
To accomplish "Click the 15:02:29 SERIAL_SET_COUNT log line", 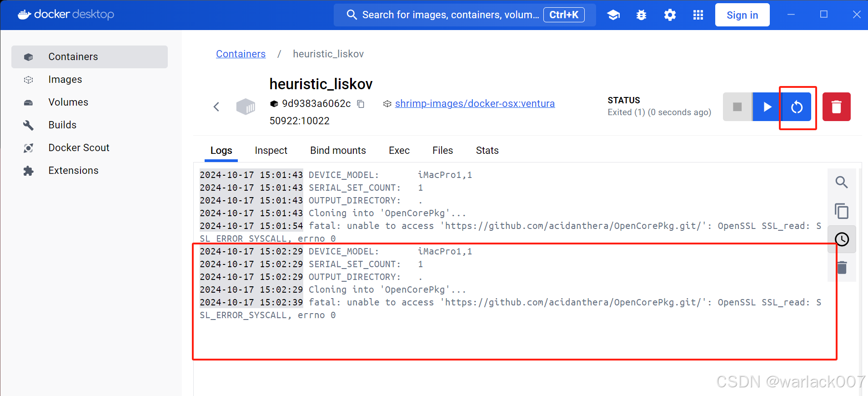I will (x=311, y=264).
